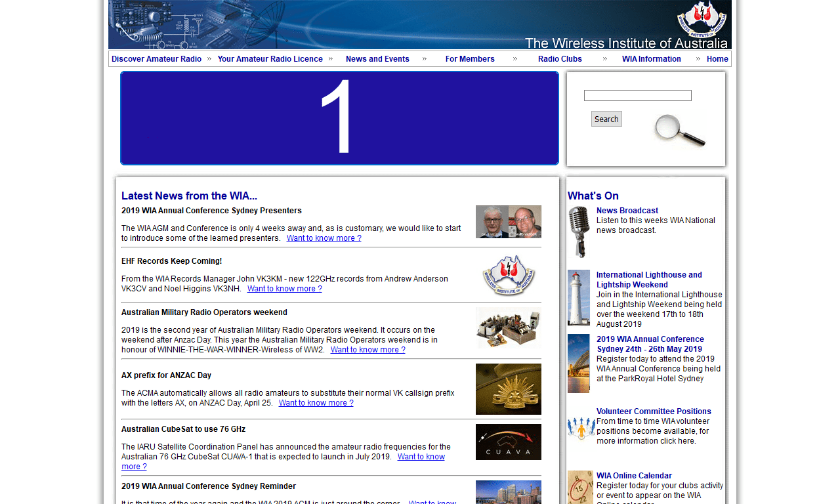840x504 pixels.
Task: Open 'Want to know more' for Conference Presenters
Action: 324,238
